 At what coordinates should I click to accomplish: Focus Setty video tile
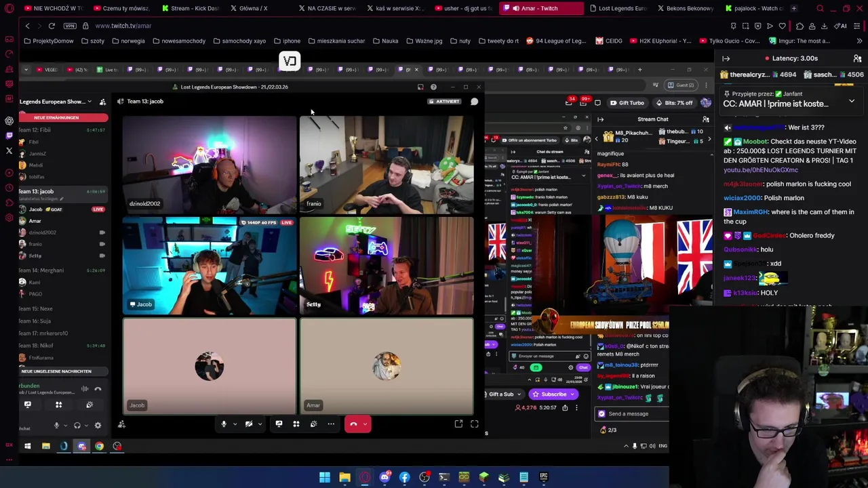click(387, 266)
